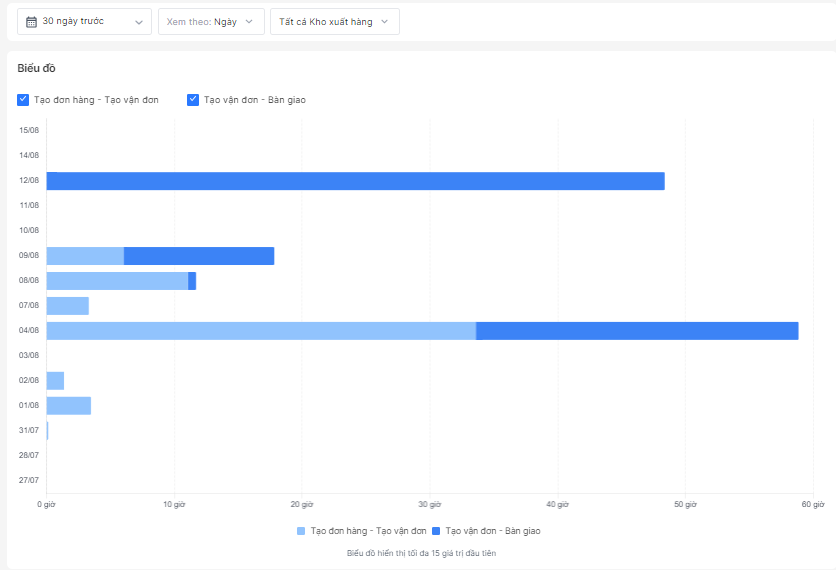
Task: Click the "Biểu đồ" section heading
Action: (37, 68)
